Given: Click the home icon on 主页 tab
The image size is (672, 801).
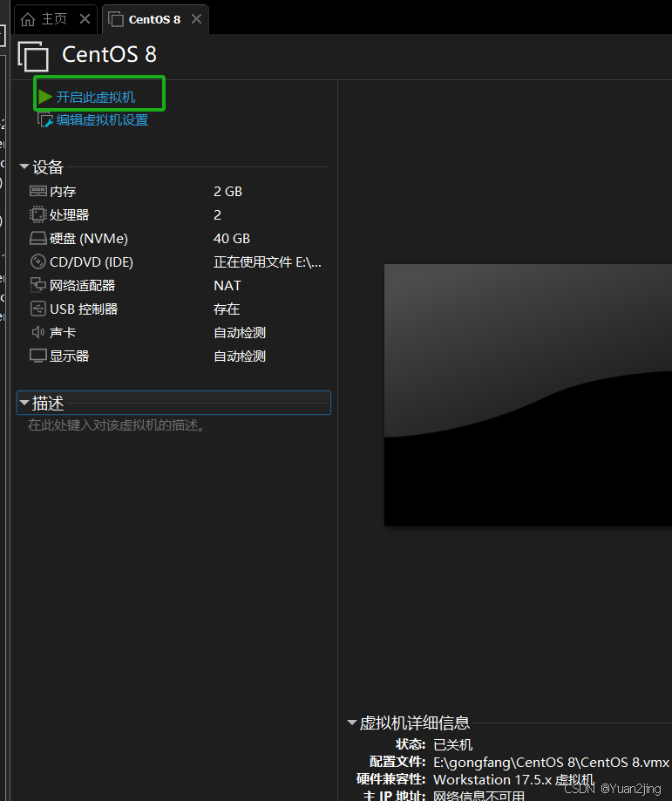Looking at the screenshot, I should 28,19.
